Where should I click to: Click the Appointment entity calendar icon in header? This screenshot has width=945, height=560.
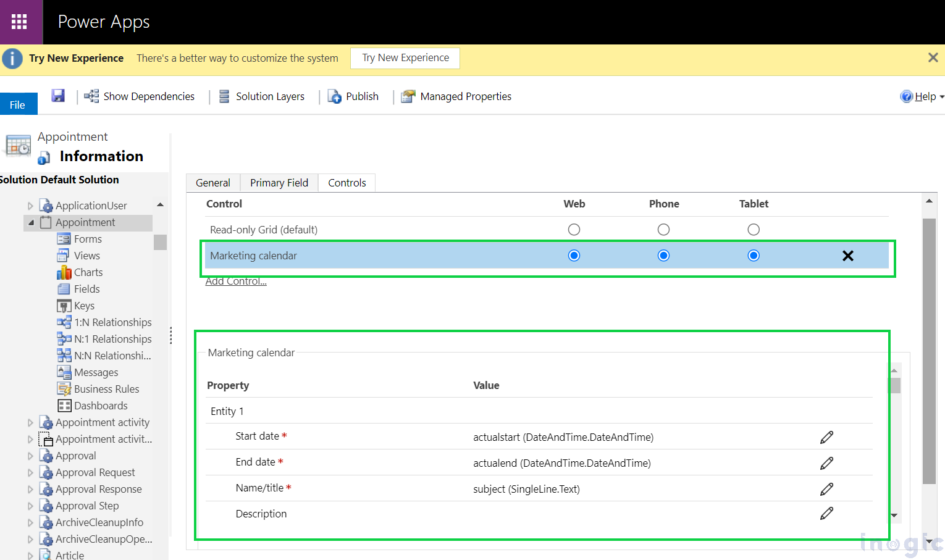18,146
